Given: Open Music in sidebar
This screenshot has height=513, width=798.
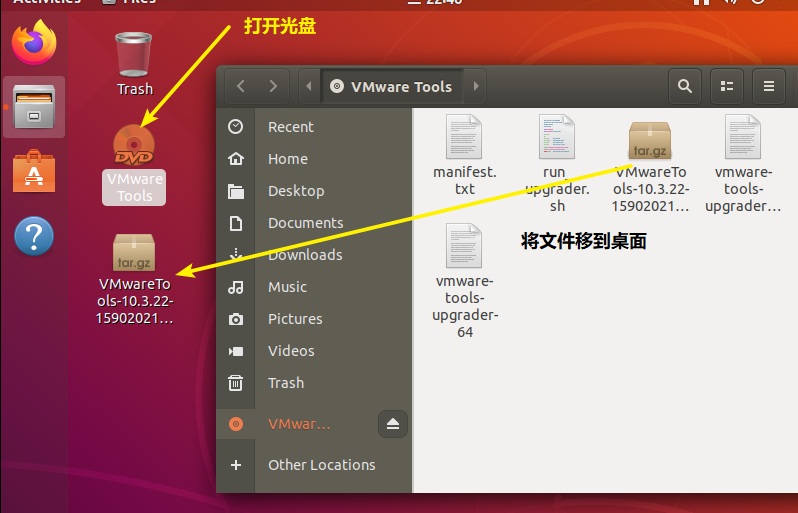Looking at the screenshot, I should [x=314, y=287].
